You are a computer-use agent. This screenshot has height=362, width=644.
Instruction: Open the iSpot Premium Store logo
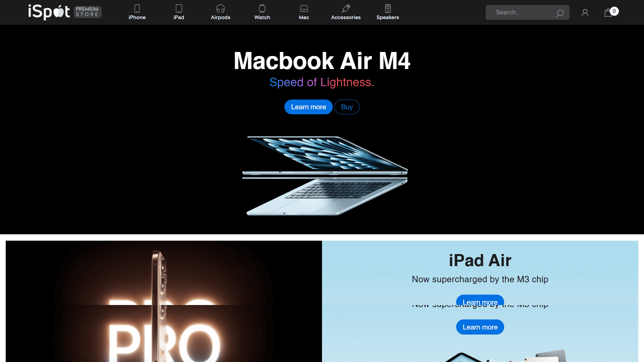65,12
